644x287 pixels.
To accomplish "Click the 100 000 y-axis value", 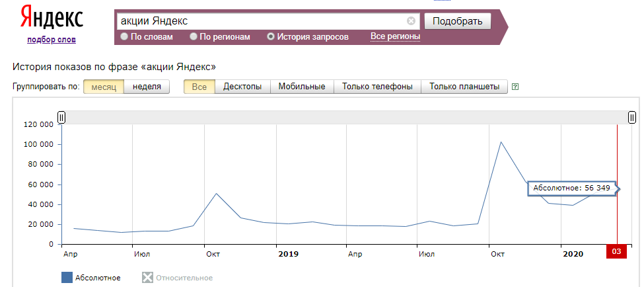I will coord(39,144).
